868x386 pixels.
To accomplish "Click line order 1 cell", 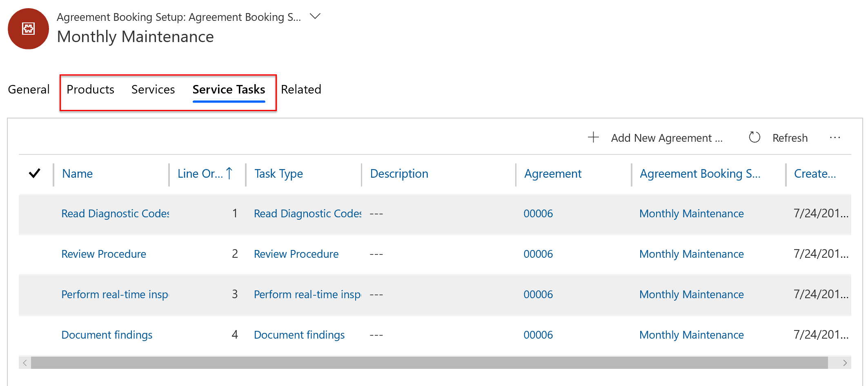I will 235,213.
